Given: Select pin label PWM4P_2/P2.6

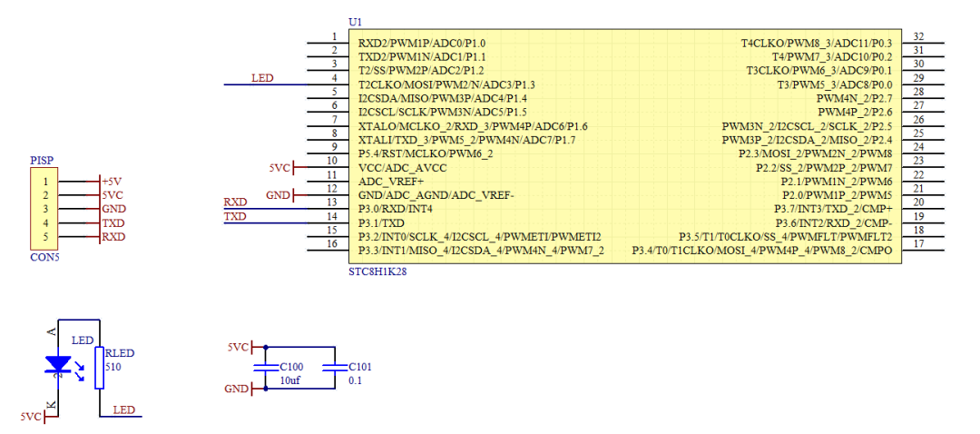Looking at the screenshot, I should pos(856,112).
